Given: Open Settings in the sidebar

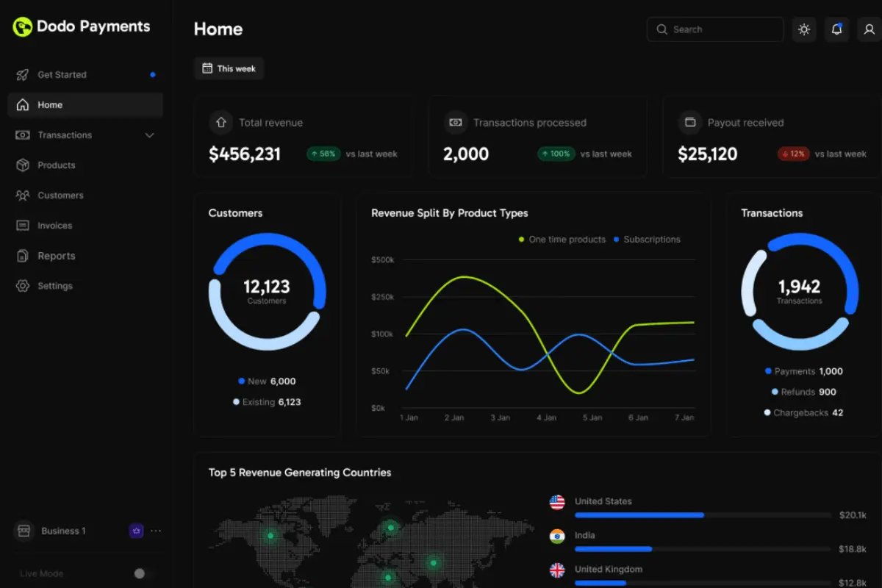Looking at the screenshot, I should (x=85, y=286).
